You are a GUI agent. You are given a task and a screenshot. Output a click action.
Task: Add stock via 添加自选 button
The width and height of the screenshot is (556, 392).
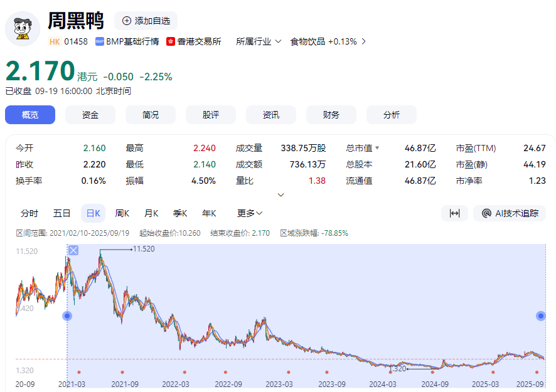(x=146, y=21)
